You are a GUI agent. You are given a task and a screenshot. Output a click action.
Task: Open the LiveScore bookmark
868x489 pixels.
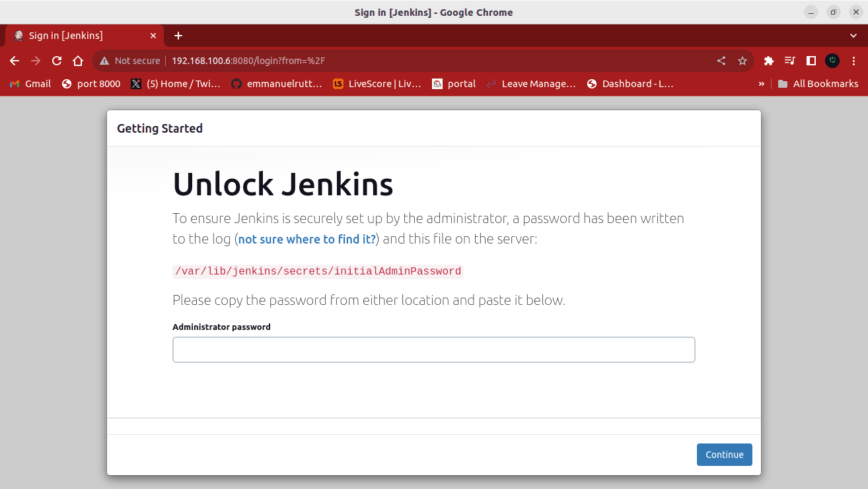tap(377, 84)
